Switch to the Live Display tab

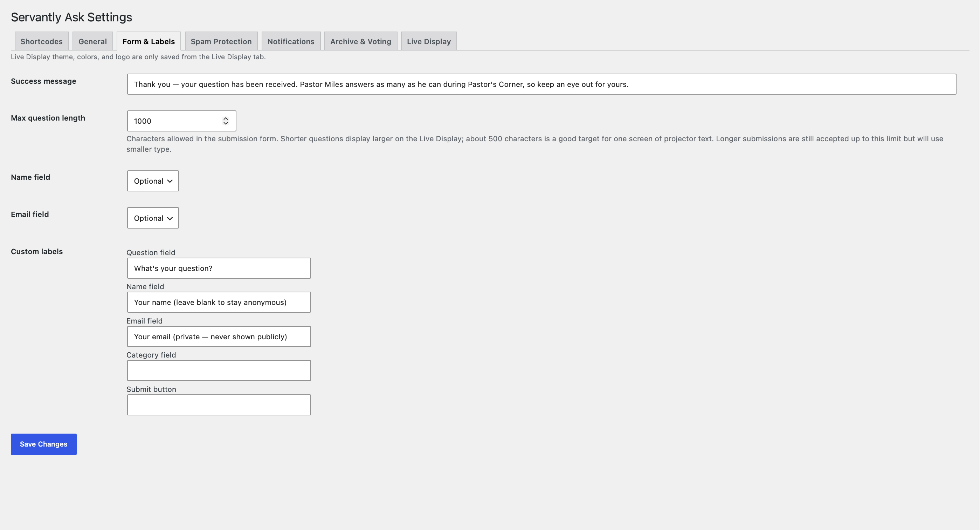pyautogui.click(x=429, y=41)
